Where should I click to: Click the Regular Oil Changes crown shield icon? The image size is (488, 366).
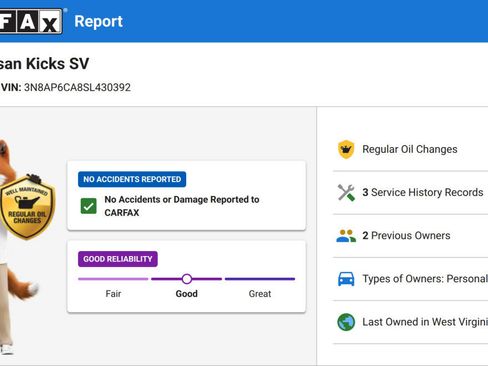346,149
